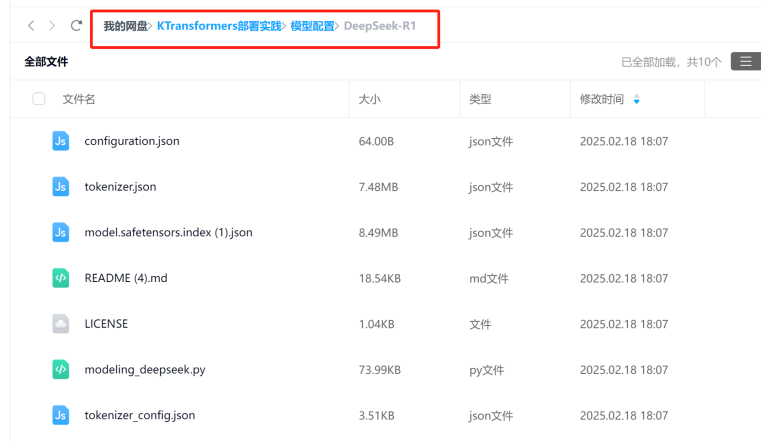Open model.safetensors.index (1).json
This screenshot has height=442, width=761.
(168, 232)
